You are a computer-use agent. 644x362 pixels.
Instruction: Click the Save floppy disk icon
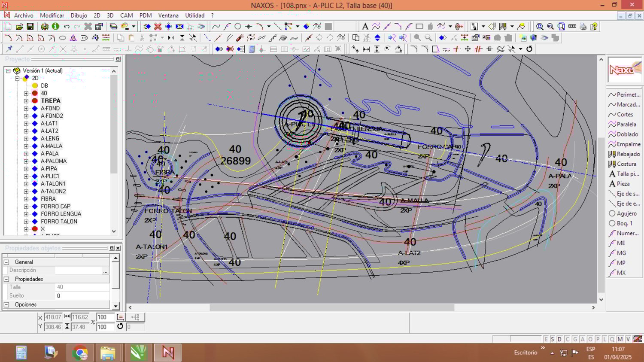tap(30, 27)
